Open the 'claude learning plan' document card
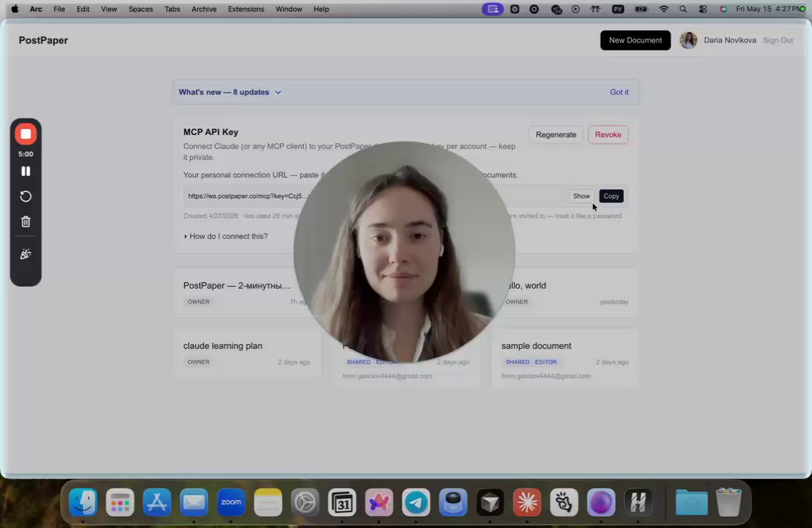Image resolution: width=812 pixels, height=528 pixels. (x=248, y=353)
